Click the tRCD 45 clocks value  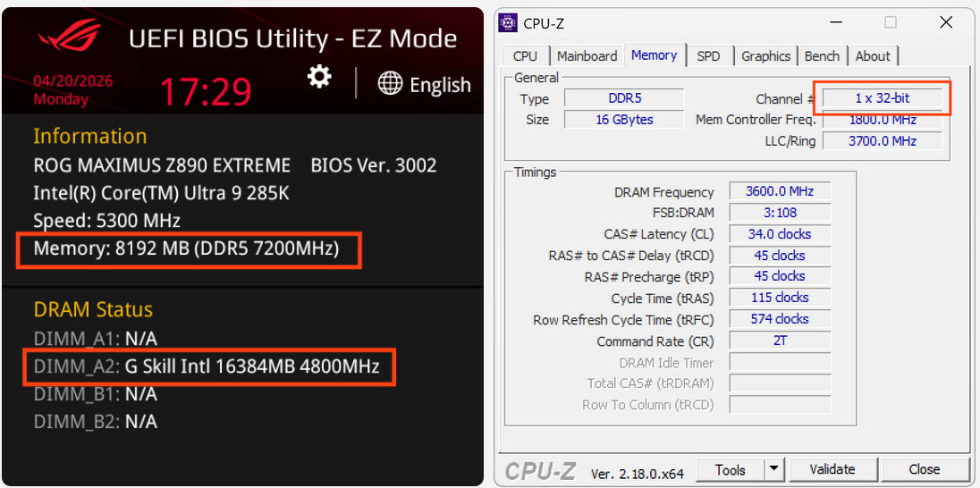tap(780, 255)
